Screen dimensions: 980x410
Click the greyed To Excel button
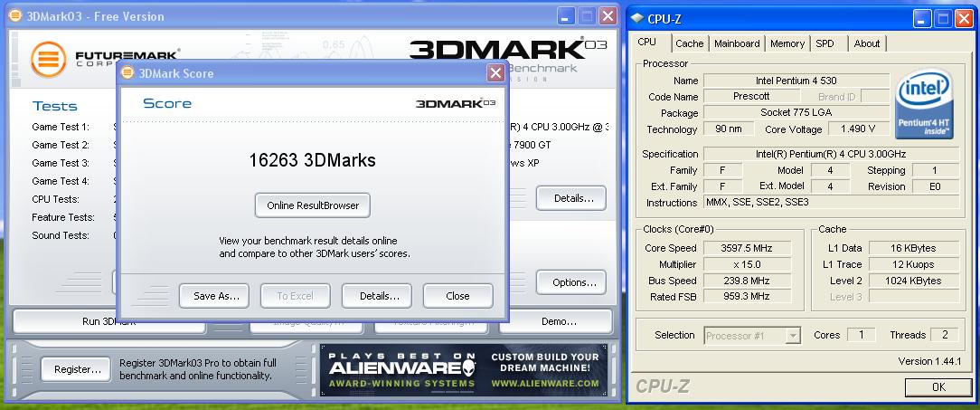click(295, 296)
